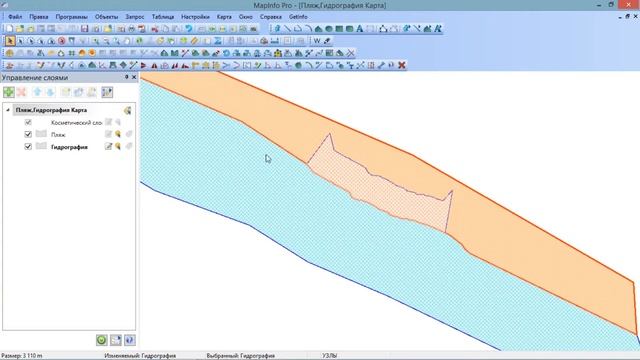Image resolution: width=640 pixels, height=360 pixels.
Task: Toggle visibility checkbox of the Пляж layer
Action: pos(28,134)
